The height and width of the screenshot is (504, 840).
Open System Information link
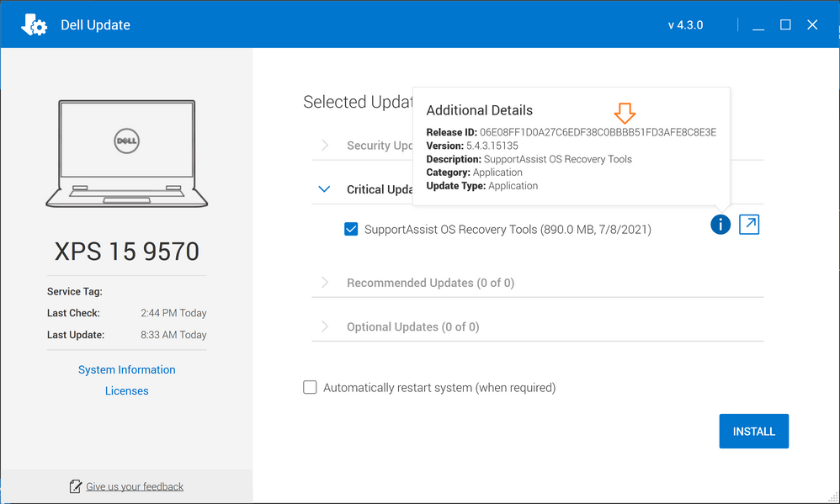[127, 369]
